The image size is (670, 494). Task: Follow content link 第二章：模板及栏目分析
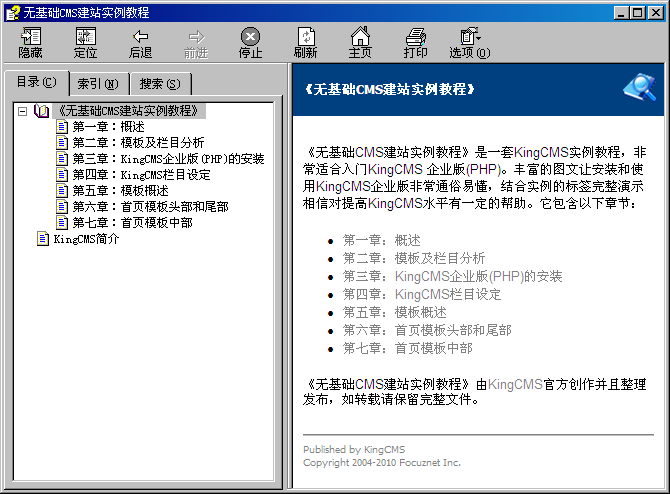[414, 259]
